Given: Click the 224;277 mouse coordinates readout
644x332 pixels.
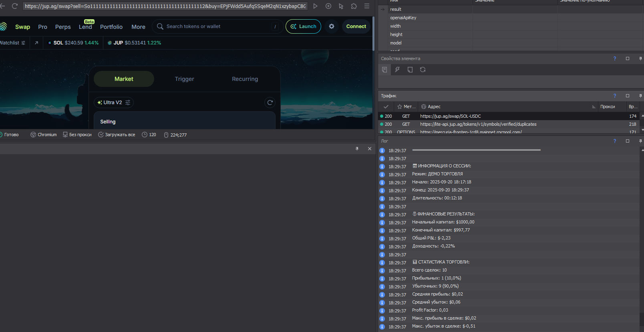Looking at the screenshot, I should (175, 135).
